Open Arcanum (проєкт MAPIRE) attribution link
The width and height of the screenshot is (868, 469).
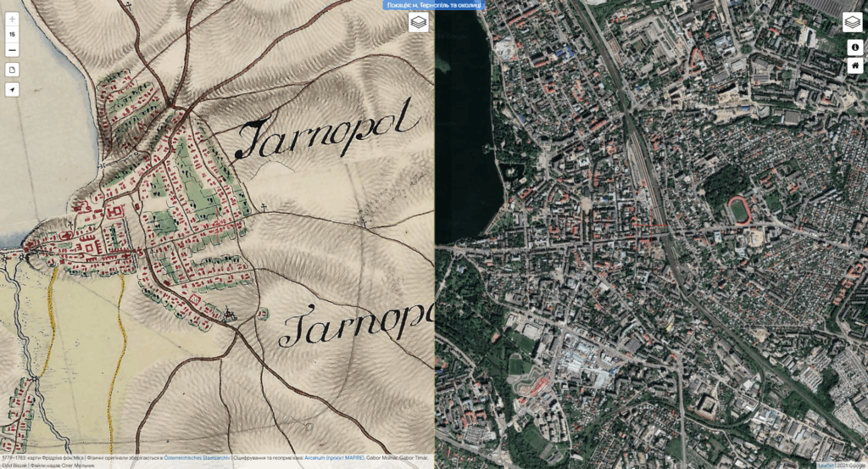click(334, 458)
